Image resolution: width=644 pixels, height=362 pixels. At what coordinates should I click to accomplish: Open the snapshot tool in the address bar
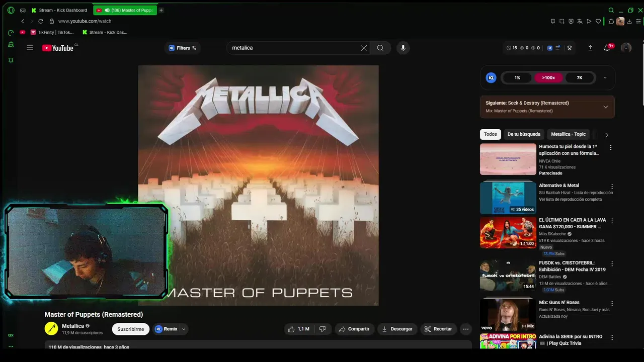click(562, 21)
